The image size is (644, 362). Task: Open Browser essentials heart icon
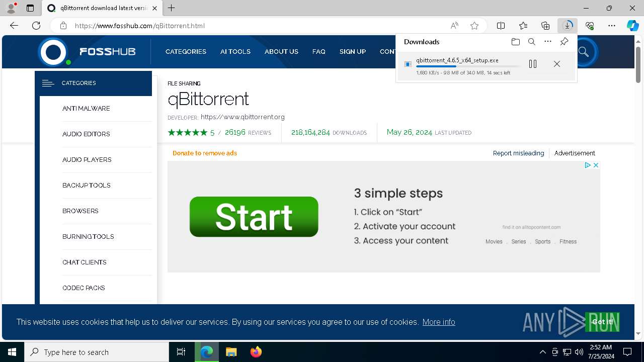point(590,26)
